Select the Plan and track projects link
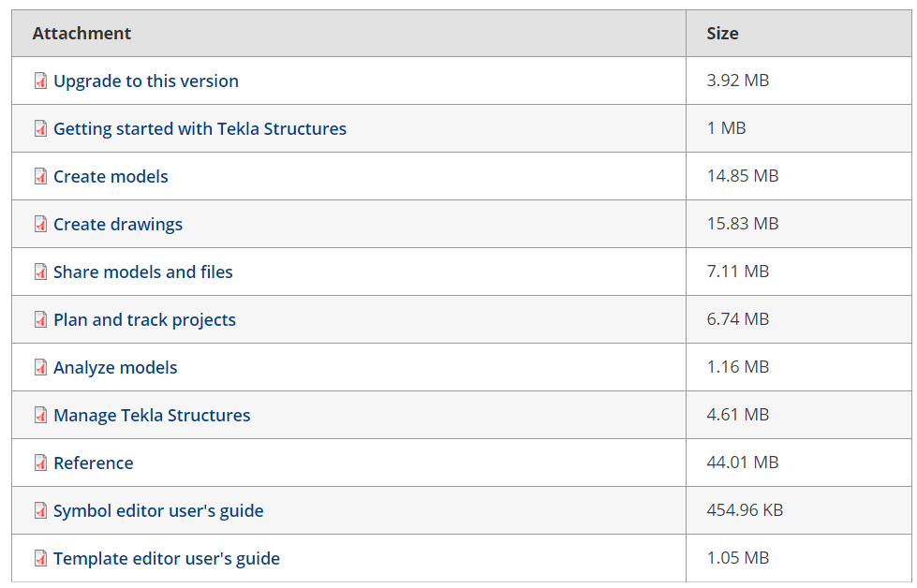 [144, 319]
